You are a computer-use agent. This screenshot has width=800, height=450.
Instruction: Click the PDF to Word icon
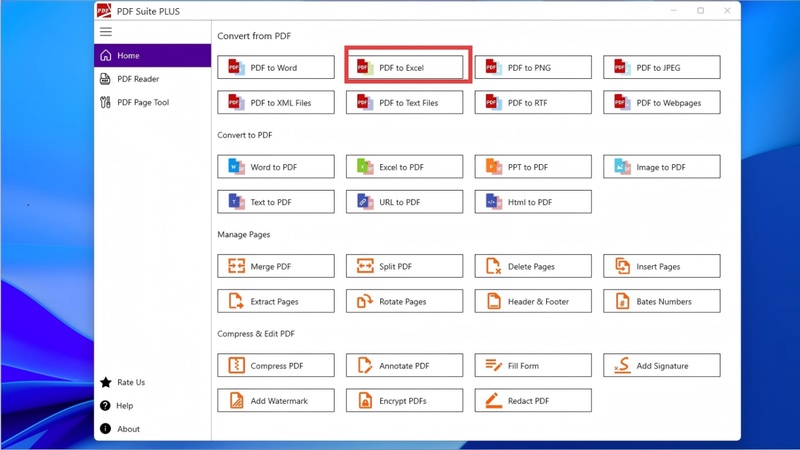pos(236,67)
